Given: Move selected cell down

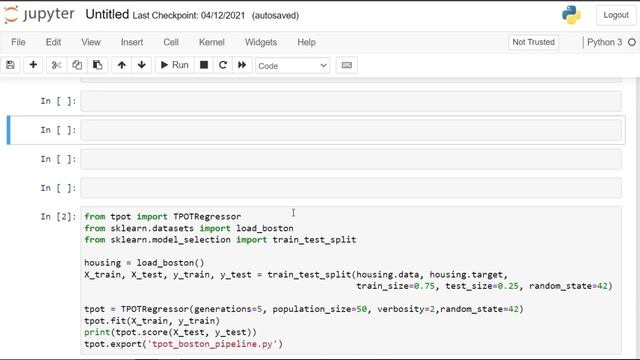Looking at the screenshot, I should 142,65.
